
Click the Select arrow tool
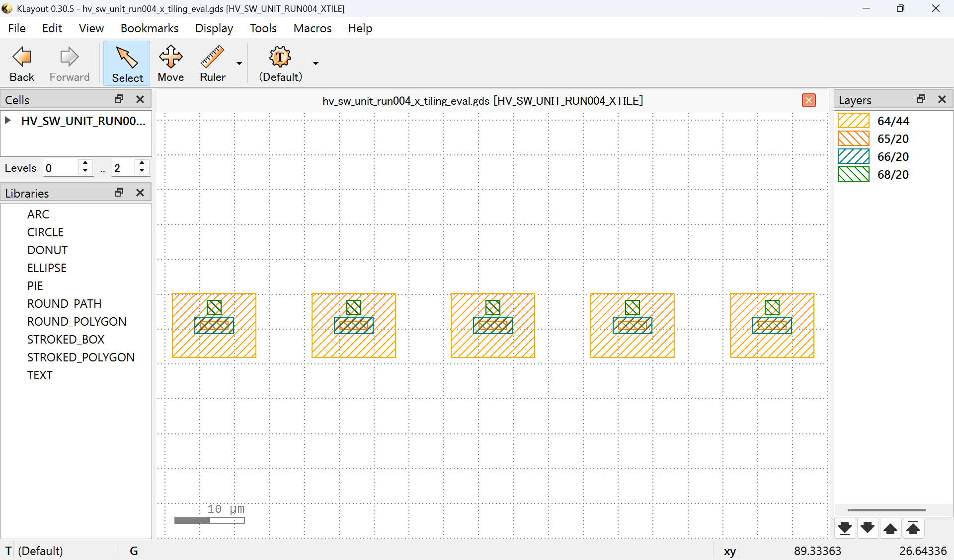127,64
